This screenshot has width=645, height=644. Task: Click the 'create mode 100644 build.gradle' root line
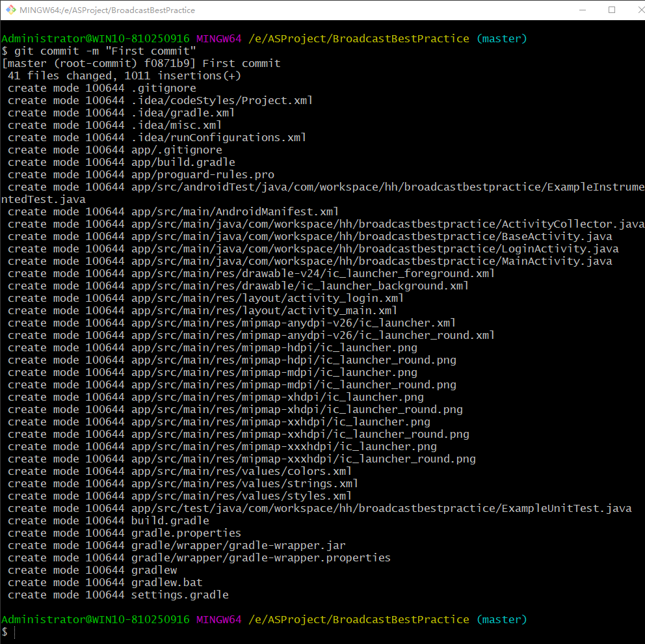coord(109,520)
